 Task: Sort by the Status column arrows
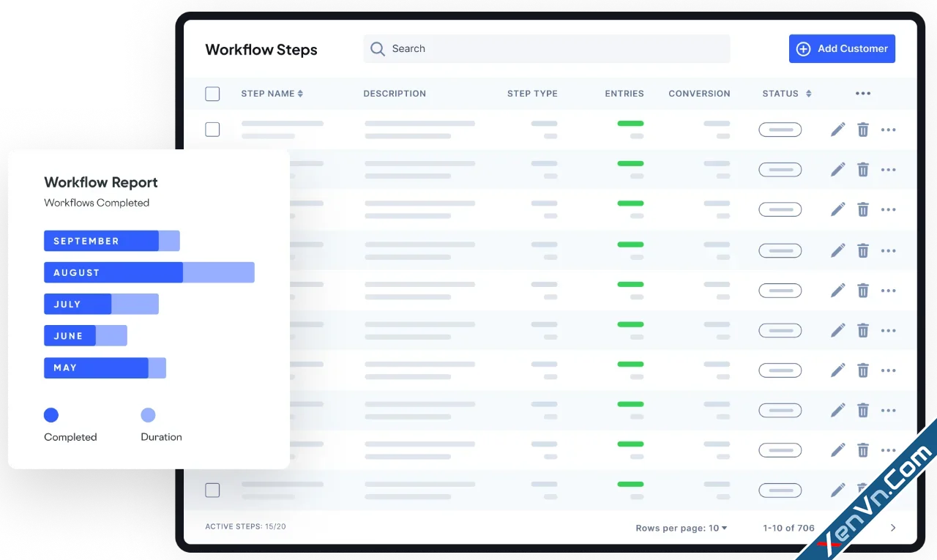[808, 94]
